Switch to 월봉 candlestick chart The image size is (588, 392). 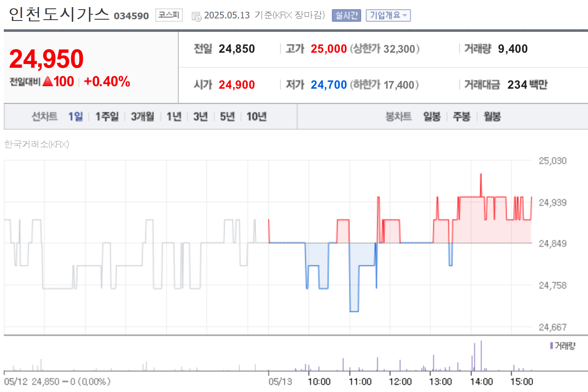[x=492, y=116]
